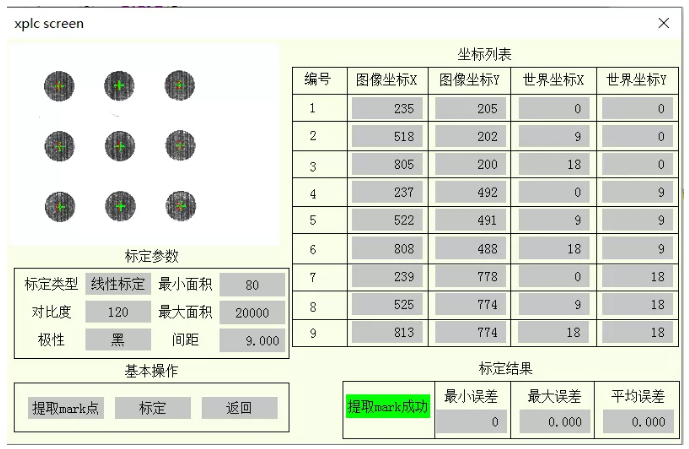Screen dimensions: 689x449
Task: Click row number 9 in 编号 column
Action: pyautogui.click(x=313, y=333)
